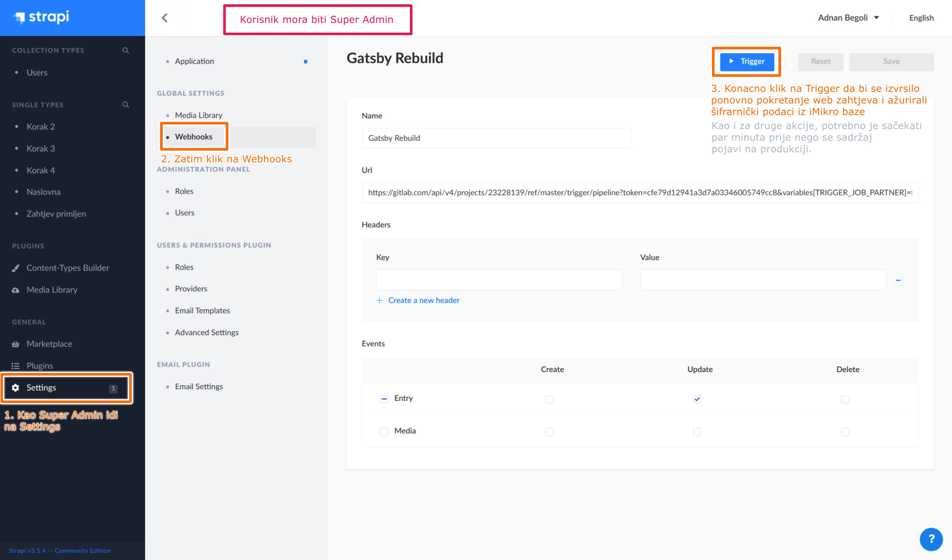Click the Plugins list icon
The width and height of the screenshot is (952, 560).
point(16,366)
